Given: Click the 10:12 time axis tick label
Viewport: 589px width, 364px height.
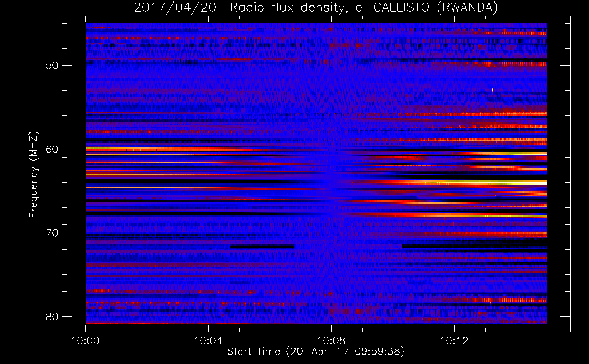Looking at the screenshot, I should point(454,341).
